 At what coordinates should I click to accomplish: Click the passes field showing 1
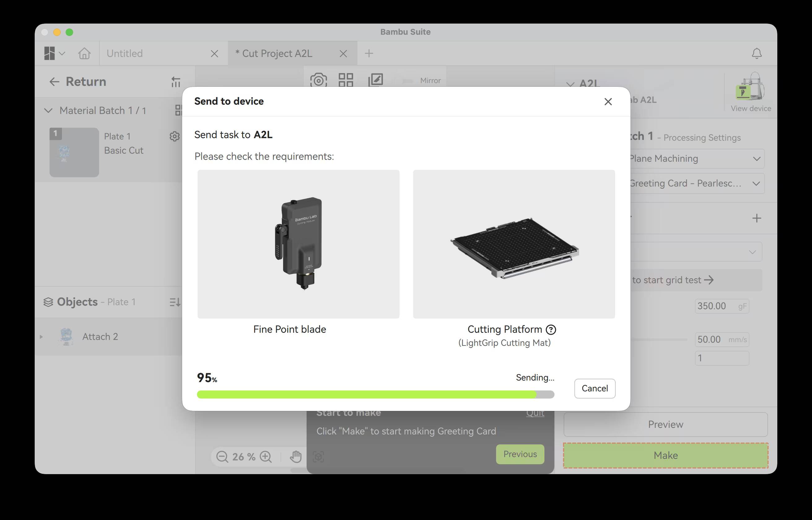(x=722, y=358)
